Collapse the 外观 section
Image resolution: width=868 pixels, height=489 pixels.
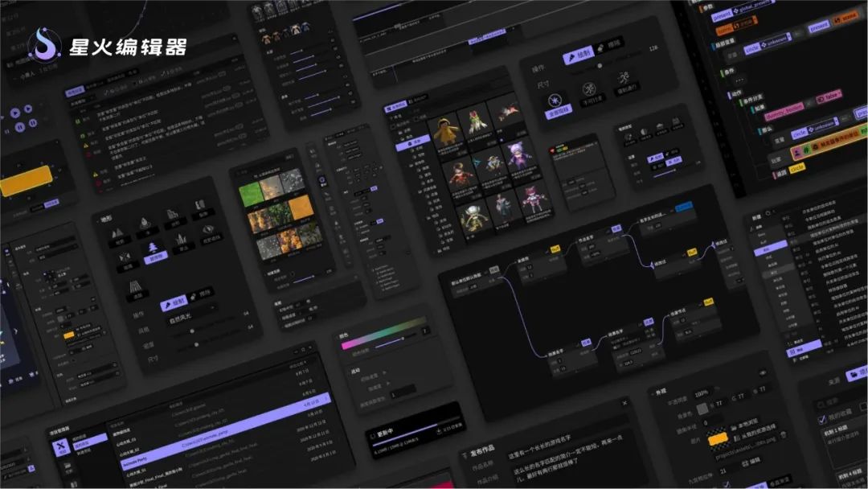tap(653, 392)
